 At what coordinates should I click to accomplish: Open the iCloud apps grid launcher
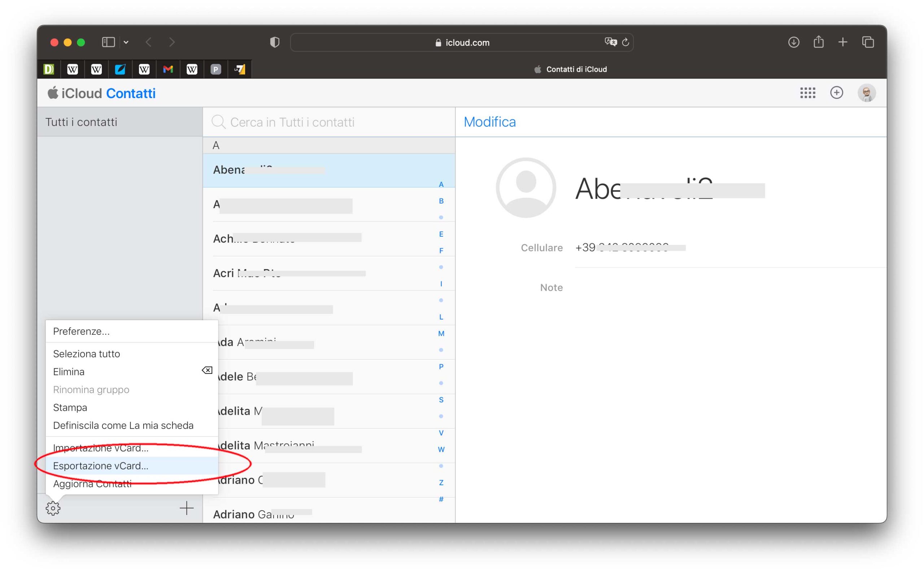tap(807, 93)
